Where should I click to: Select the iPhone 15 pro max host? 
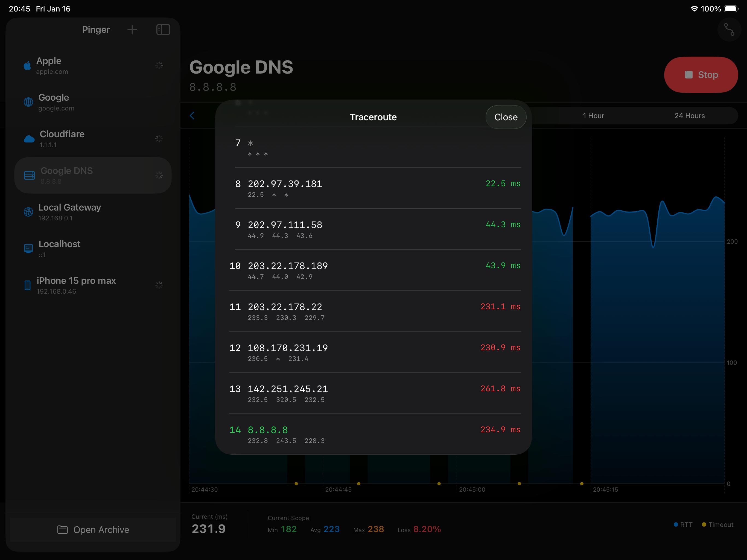(93, 285)
